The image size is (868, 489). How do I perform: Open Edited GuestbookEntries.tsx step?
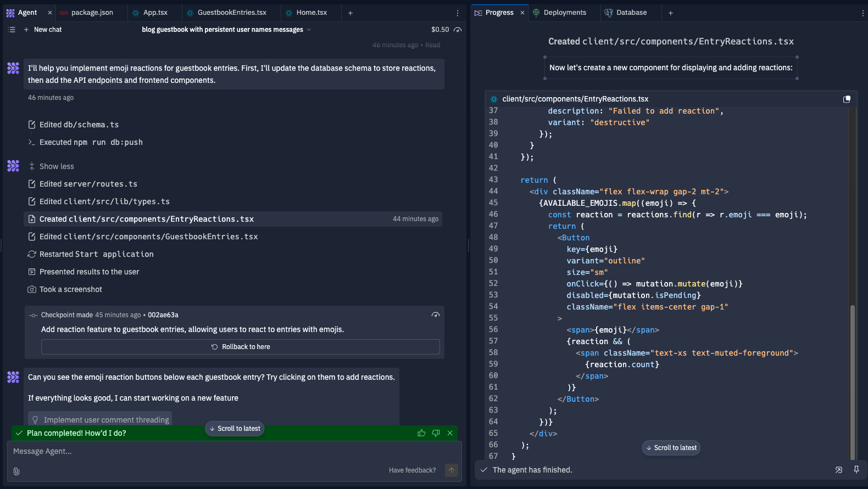pyautogui.click(x=143, y=237)
